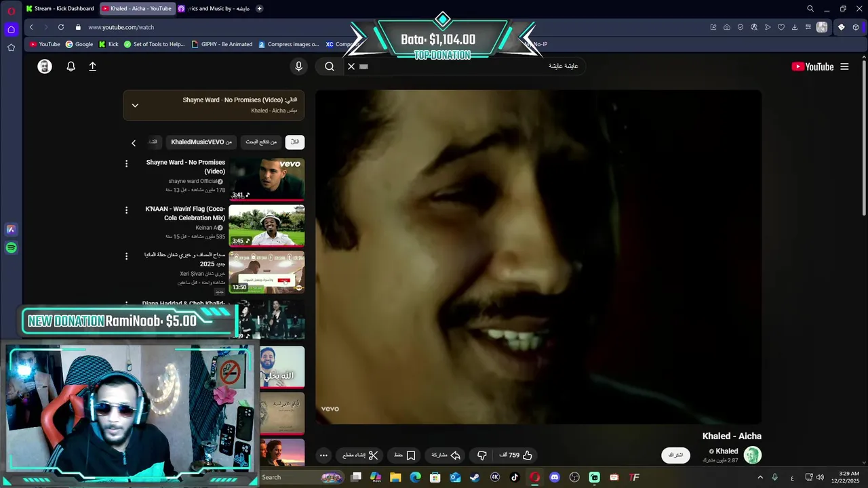This screenshot has width=868, height=488.
Task: Open the K'NAAN Wavin' Flag thumbnail
Action: [x=267, y=225]
